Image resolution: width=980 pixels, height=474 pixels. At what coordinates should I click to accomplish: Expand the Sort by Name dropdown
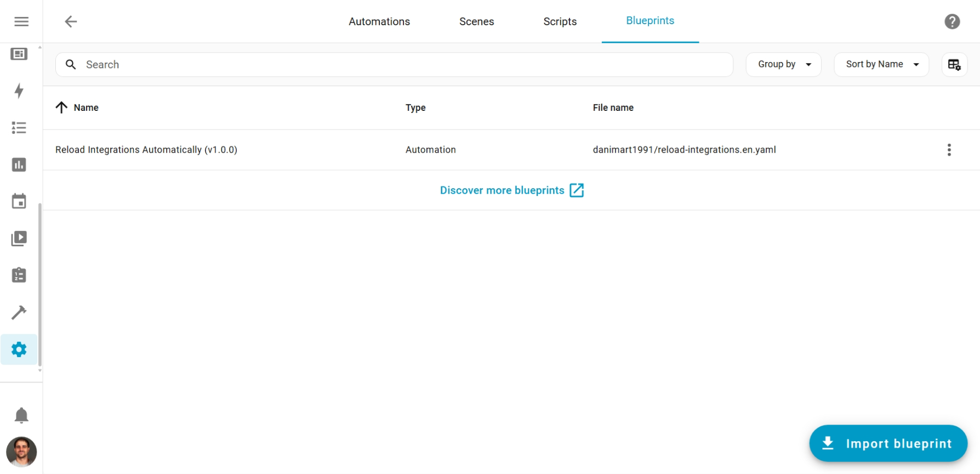881,65
